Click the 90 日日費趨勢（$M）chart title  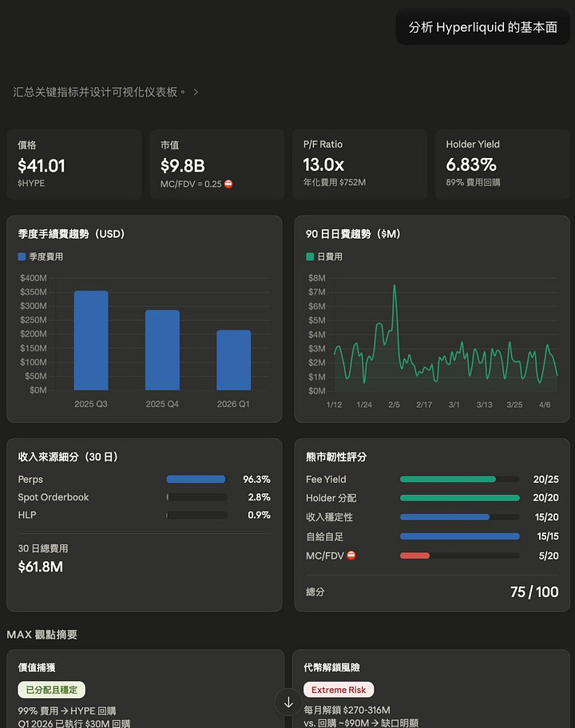pyautogui.click(x=353, y=234)
